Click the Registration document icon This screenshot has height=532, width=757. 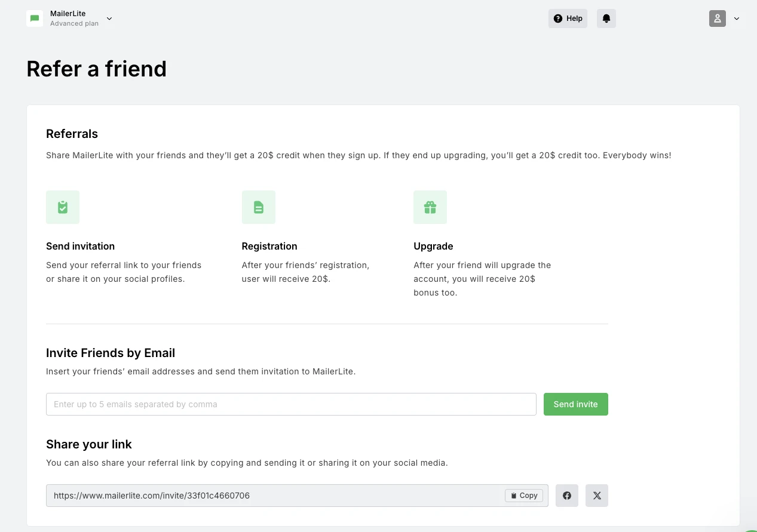pyautogui.click(x=259, y=207)
